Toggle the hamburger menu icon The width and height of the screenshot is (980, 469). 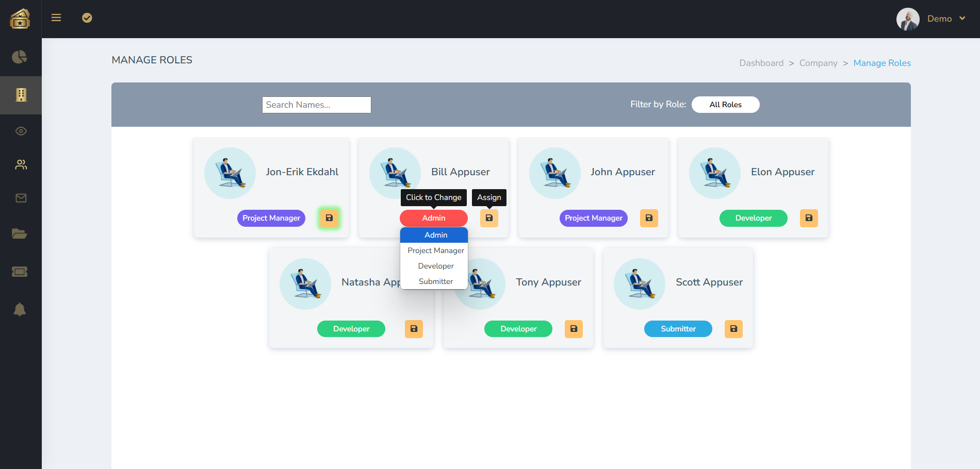click(56, 18)
